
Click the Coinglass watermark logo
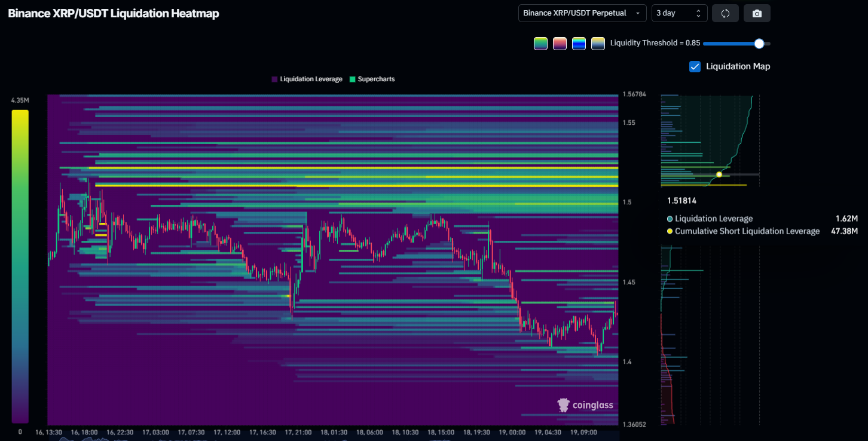click(585, 405)
